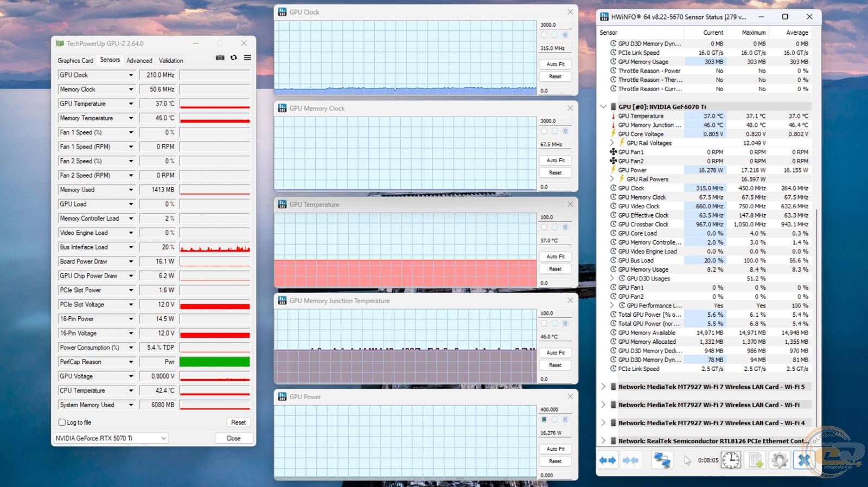The image size is (868, 487).
Task: Click the NVIDIA GPU chip icon in HWiNFO
Action: (614, 107)
